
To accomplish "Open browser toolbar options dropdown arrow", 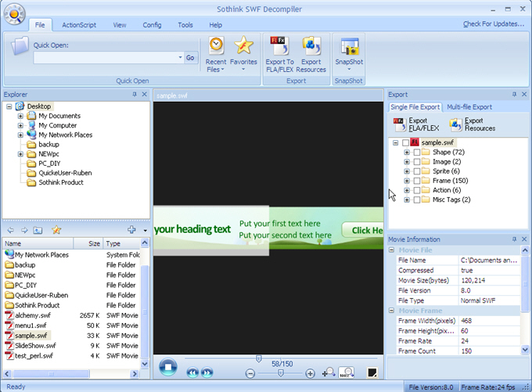I will pos(146,231).
